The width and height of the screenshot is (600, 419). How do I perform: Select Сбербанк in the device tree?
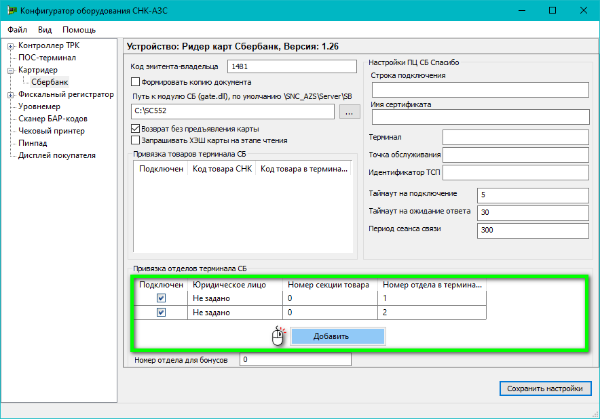[x=50, y=83]
